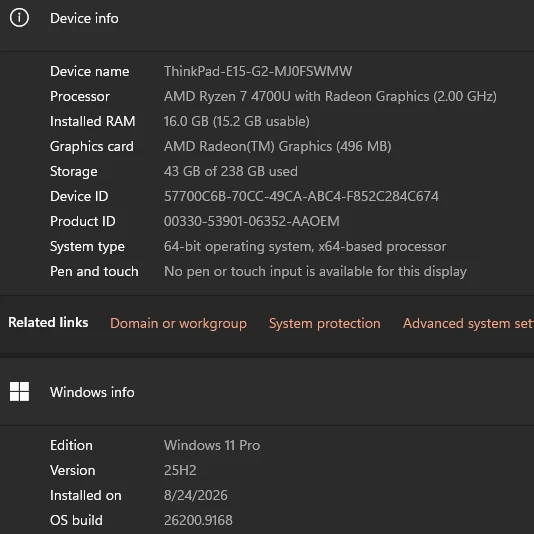The width and height of the screenshot is (534, 534).
Task: Select the Product ID 00330-53901-06352-AAOEM
Action: pyautogui.click(x=252, y=221)
